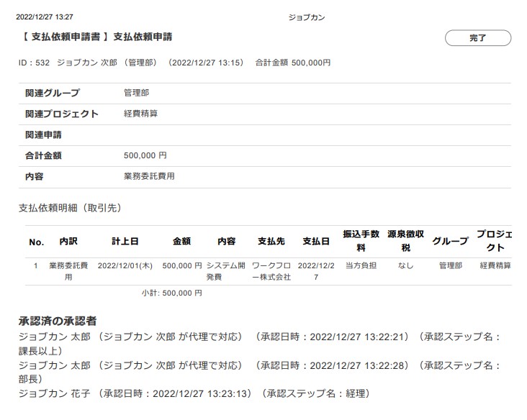The width and height of the screenshot is (527, 420).
Task: Click the 計上日 column header
Action: (125, 242)
